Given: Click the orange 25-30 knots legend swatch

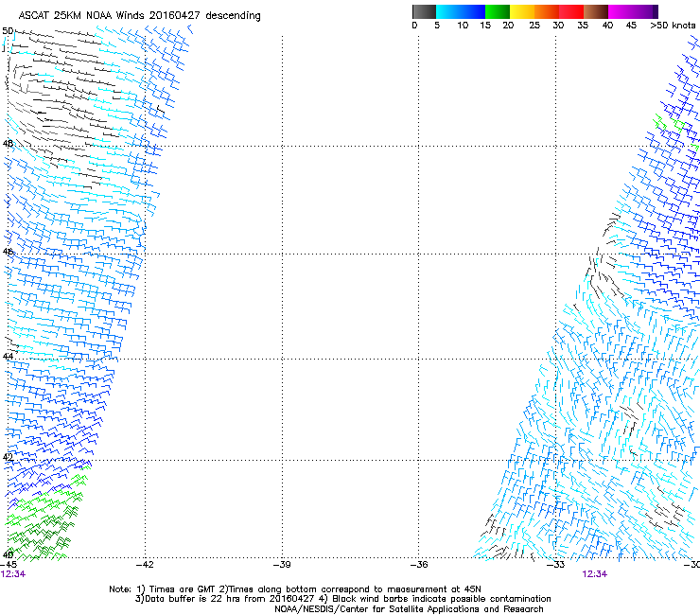Looking at the screenshot, I should click(547, 11).
